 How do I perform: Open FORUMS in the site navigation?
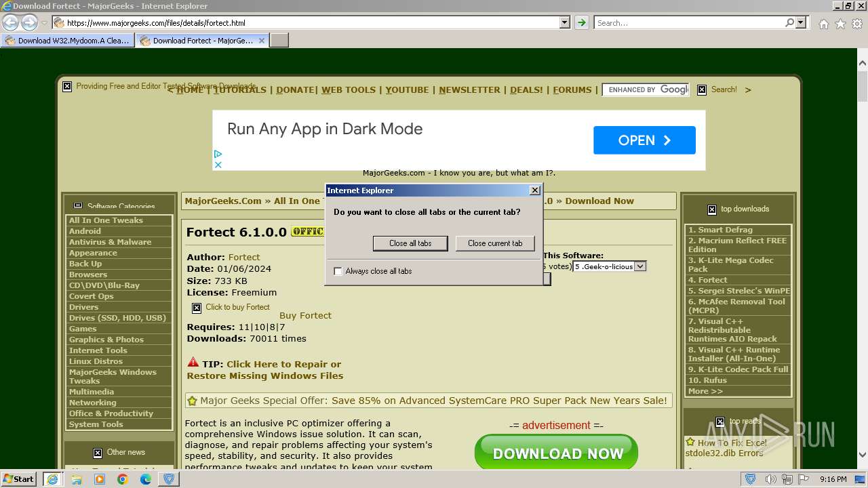(x=572, y=89)
